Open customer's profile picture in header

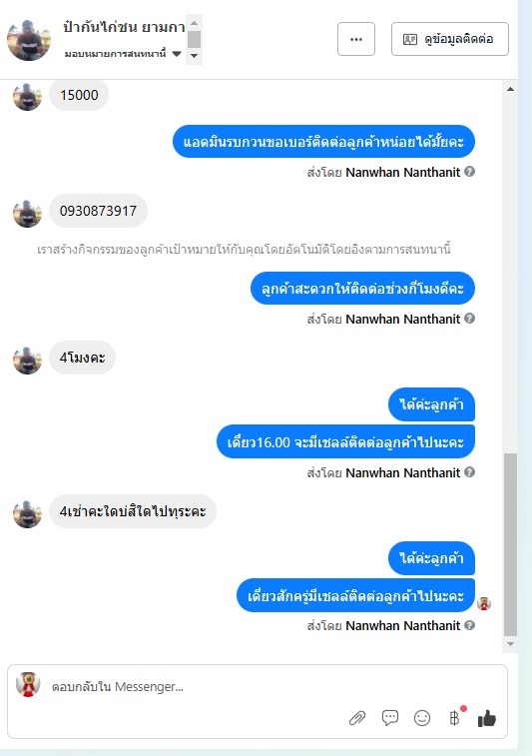click(x=29, y=40)
